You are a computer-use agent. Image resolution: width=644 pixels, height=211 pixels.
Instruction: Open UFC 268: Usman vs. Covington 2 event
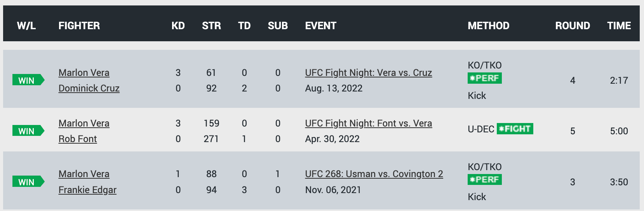coord(374,174)
